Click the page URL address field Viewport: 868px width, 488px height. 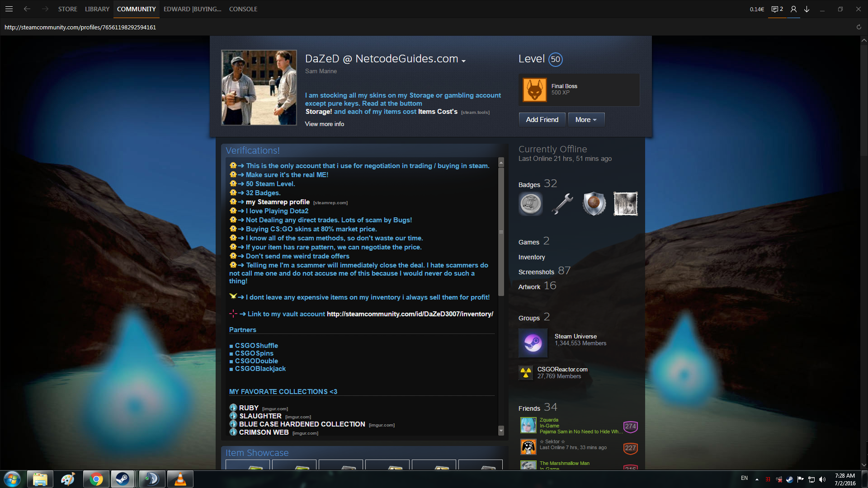pyautogui.click(x=80, y=27)
